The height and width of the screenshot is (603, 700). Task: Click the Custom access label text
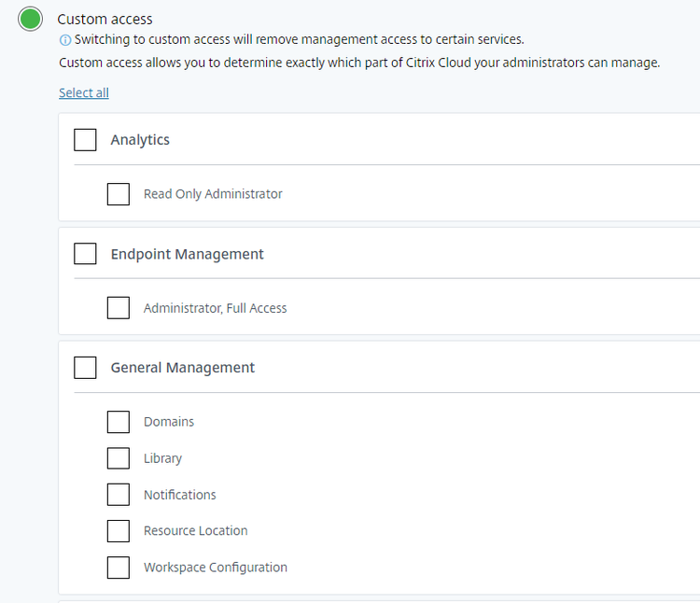tap(105, 20)
